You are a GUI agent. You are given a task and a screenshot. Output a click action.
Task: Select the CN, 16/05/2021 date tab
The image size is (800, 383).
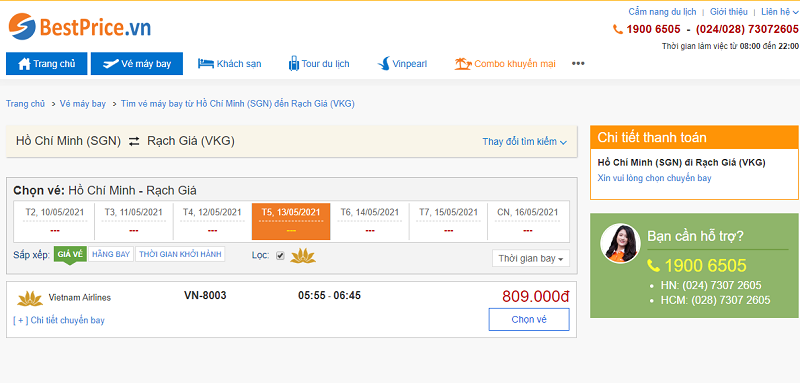point(528,222)
